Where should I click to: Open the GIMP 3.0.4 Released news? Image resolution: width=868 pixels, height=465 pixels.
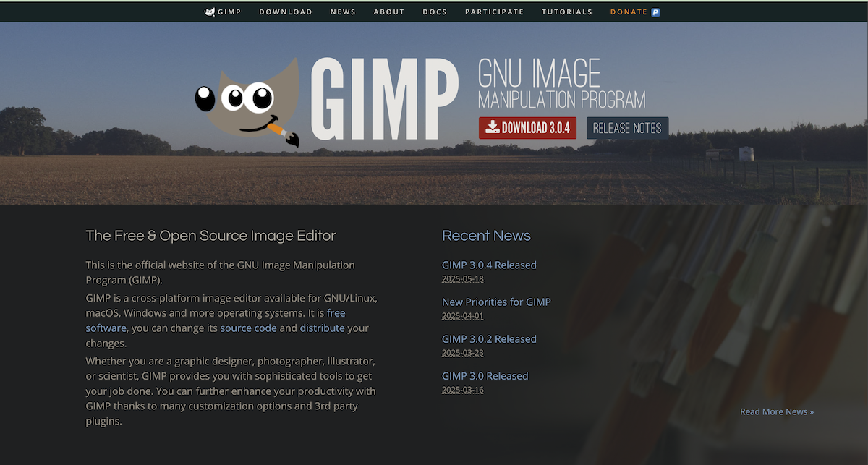tap(489, 265)
